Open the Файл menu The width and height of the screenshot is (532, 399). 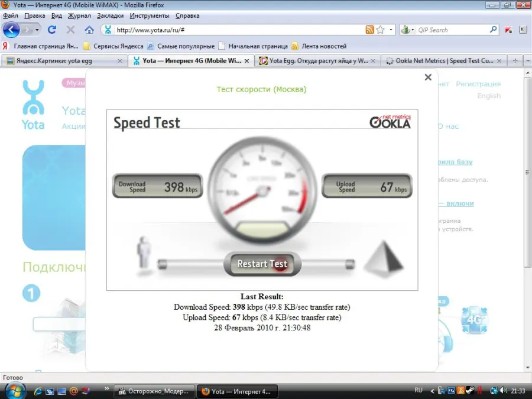coord(11,15)
